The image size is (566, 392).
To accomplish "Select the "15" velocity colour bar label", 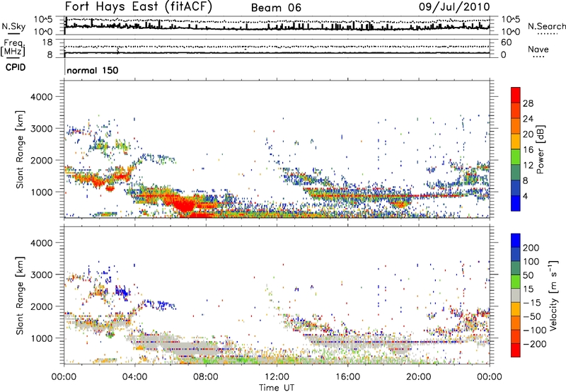I will (x=528, y=289).
